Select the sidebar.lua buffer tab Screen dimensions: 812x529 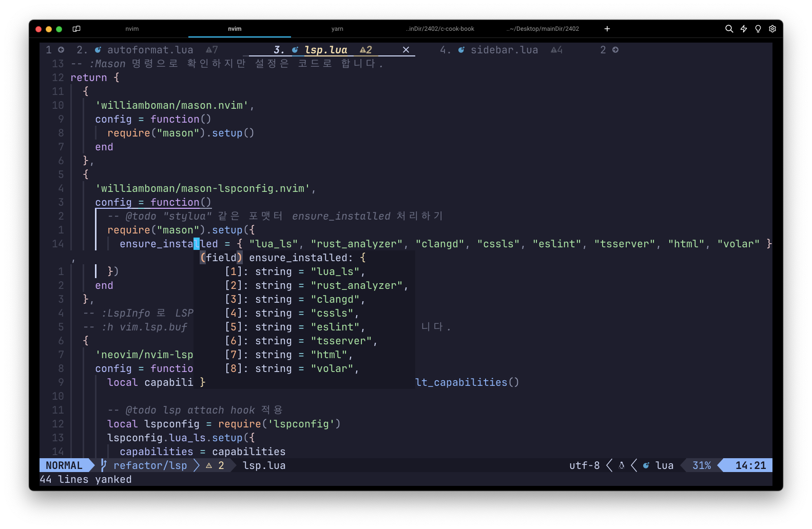pos(504,50)
